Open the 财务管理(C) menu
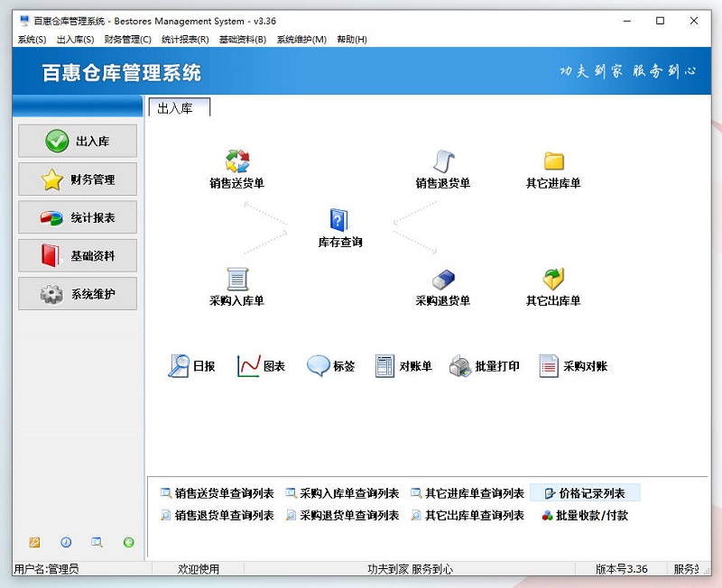Screen dimensions: 722x588 point(127,40)
